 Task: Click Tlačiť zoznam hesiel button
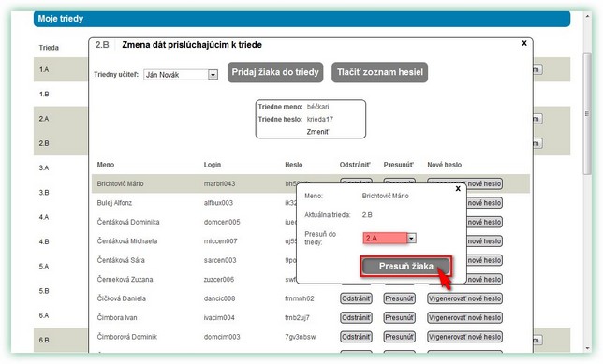379,72
